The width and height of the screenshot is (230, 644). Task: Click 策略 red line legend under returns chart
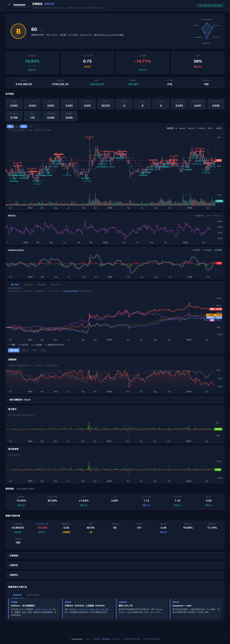(x=11, y=345)
